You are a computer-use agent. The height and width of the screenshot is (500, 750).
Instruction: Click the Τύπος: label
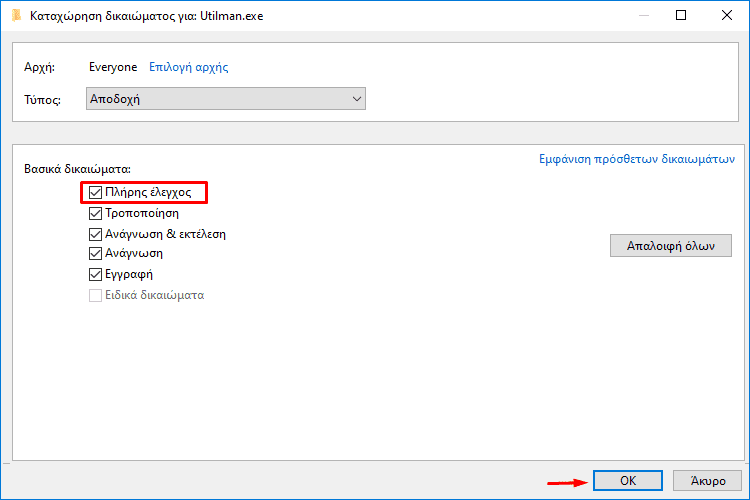[x=42, y=100]
